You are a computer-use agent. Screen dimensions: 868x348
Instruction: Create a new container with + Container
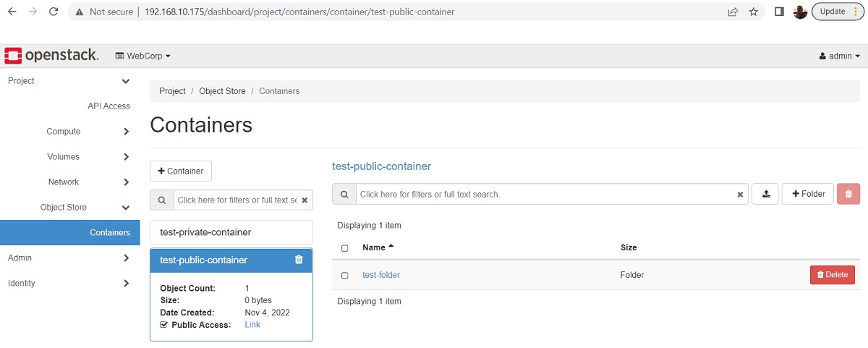pos(181,171)
